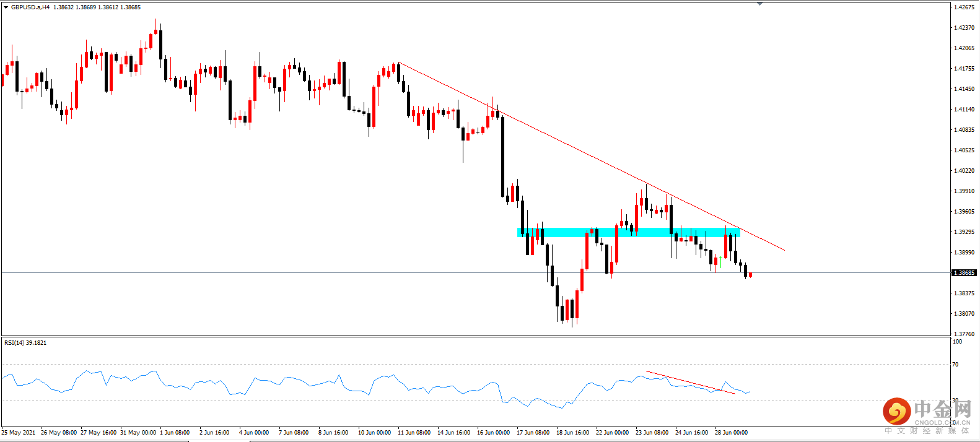Click the RSI level 30 scale label
Image resolution: width=980 pixels, height=442 pixels.
[x=955, y=400]
